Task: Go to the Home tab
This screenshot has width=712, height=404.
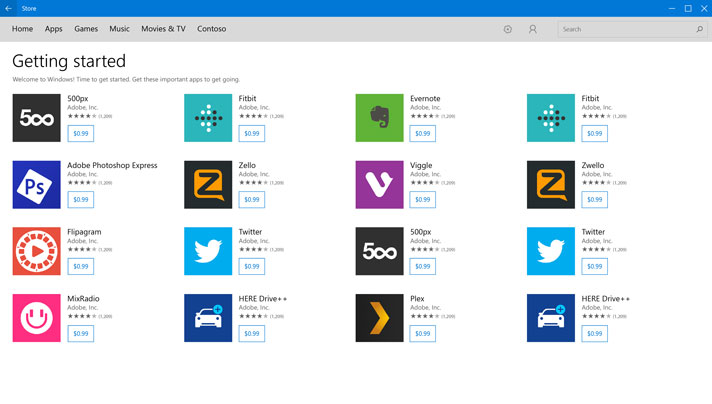Action: (22, 29)
